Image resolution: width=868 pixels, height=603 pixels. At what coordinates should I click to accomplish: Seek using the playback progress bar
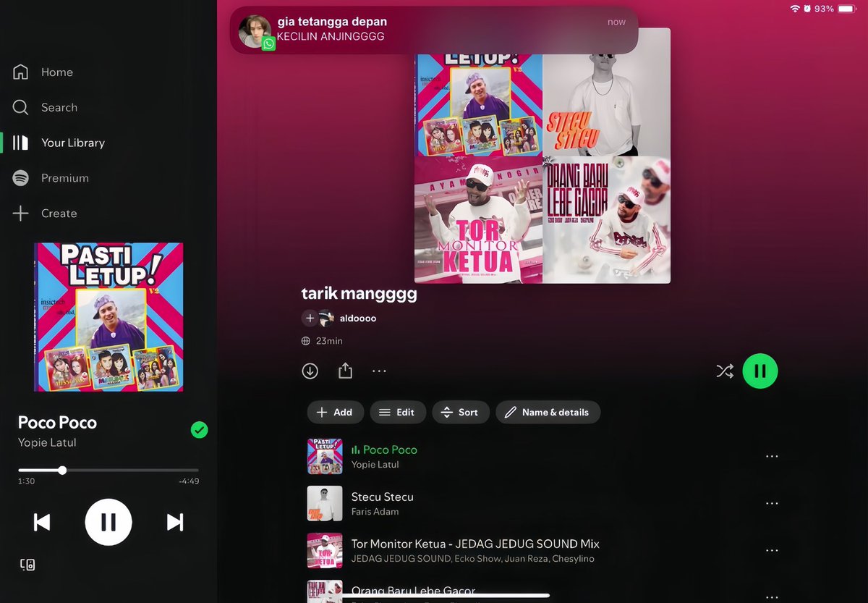click(x=109, y=471)
